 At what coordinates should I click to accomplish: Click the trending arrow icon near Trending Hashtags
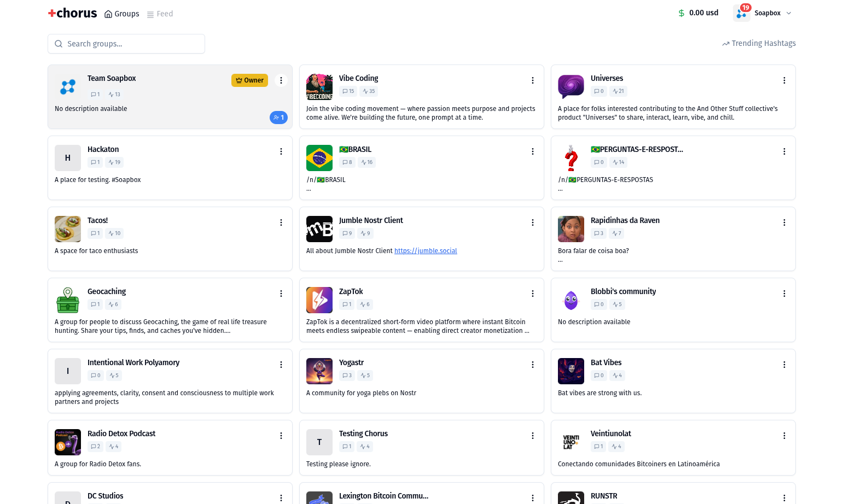(726, 43)
